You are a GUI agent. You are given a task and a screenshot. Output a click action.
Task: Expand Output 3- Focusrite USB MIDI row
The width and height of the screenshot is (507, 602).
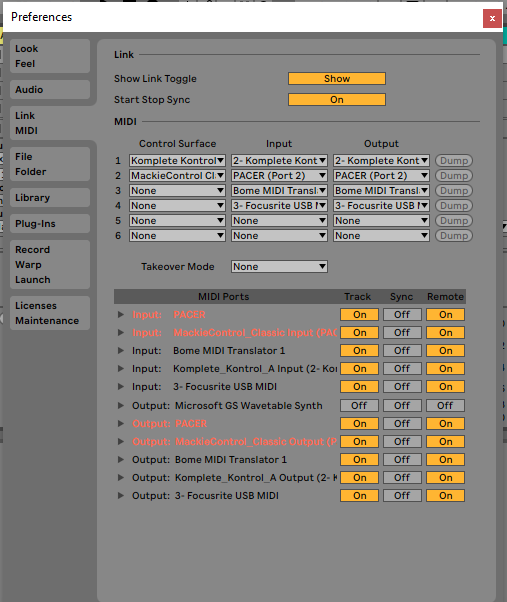pos(121,496)
